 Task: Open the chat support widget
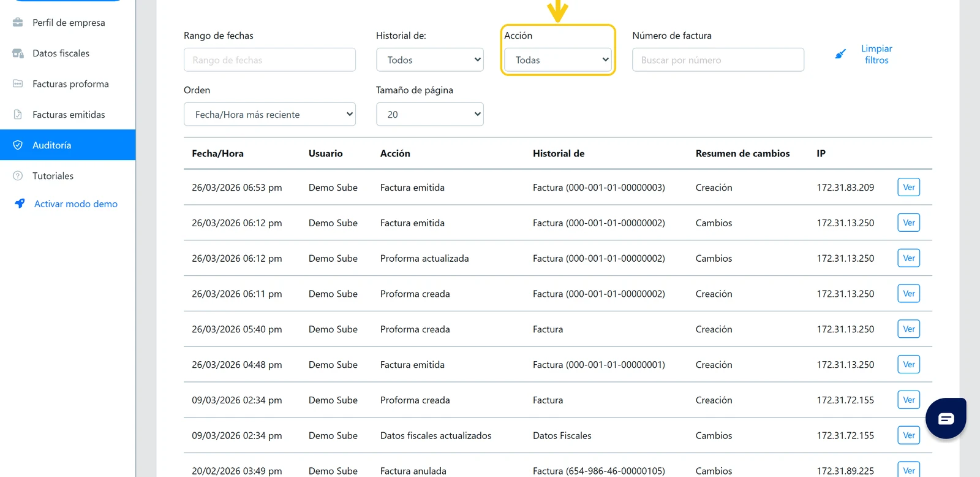click(x=946, y=418)
